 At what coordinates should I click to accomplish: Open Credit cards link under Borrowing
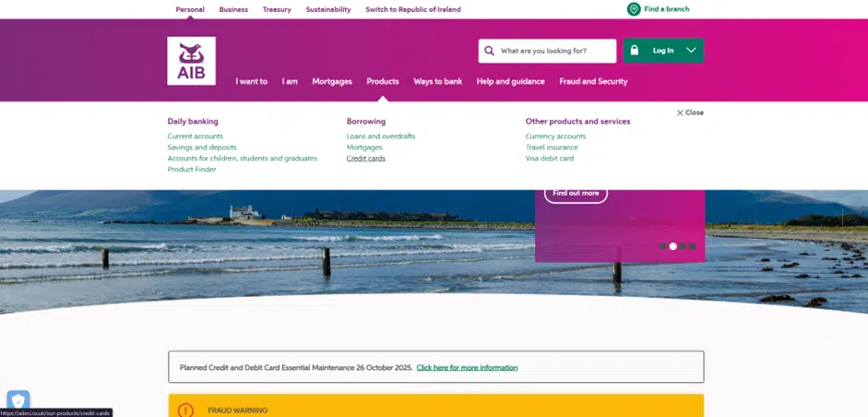pos(365,159)
